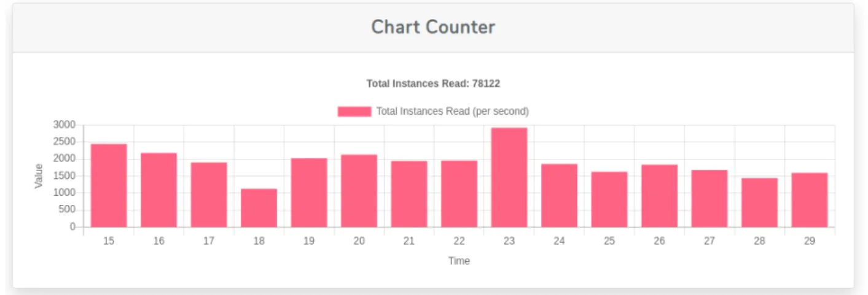The width and height of the screenshot is (868, 295).
Task: Click the bar for time 28
Action: coord(759,202)
